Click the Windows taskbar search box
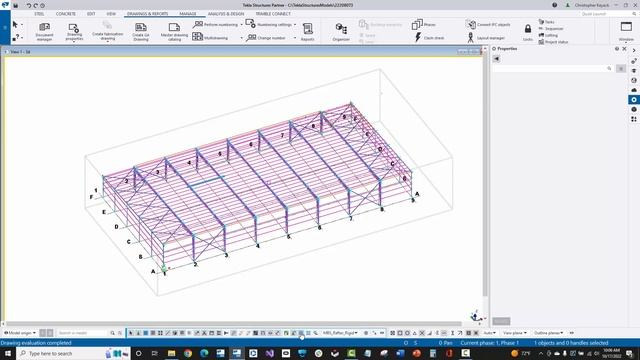Image resolution: width=640 pixels, height=360 pixels. click(x=73, y=353)
